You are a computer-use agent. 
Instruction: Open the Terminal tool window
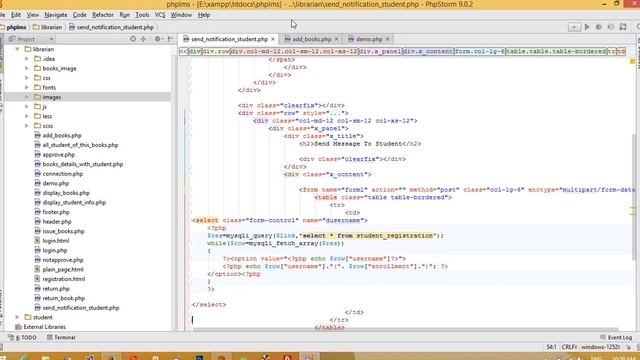(61, 338)
